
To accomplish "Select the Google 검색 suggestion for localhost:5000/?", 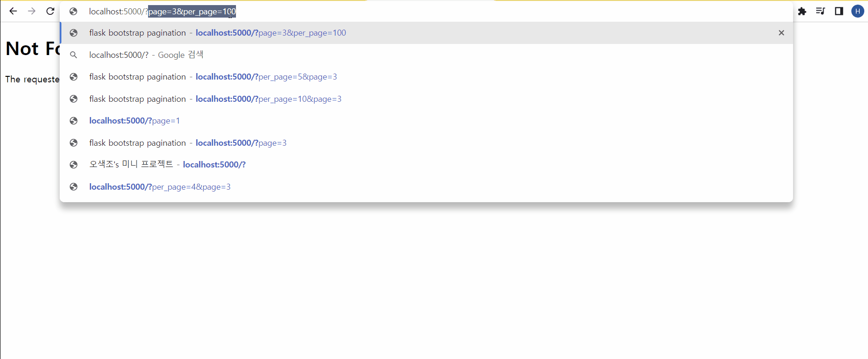I will pyautogui.click(x=426, y=55).
